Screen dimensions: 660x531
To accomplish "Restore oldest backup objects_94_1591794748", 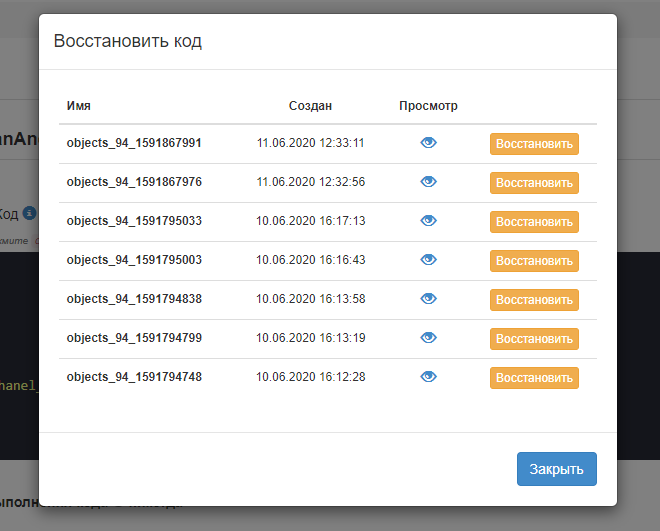I will pos(534,378).
